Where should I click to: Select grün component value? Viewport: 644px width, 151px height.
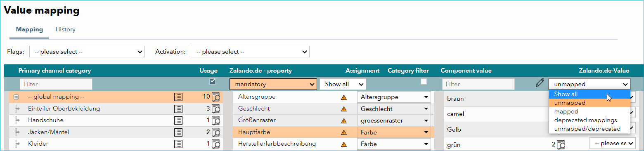[454, 145]
